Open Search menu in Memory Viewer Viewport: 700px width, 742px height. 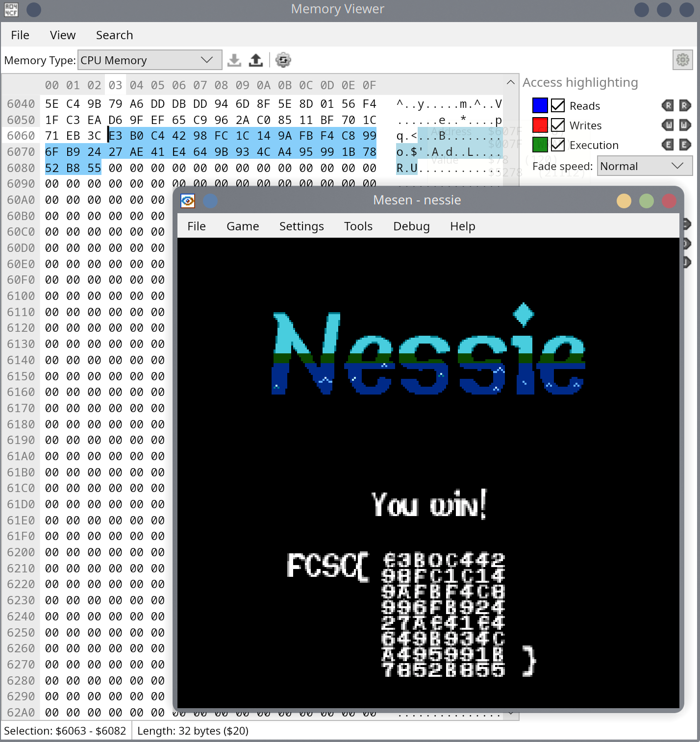114,35
